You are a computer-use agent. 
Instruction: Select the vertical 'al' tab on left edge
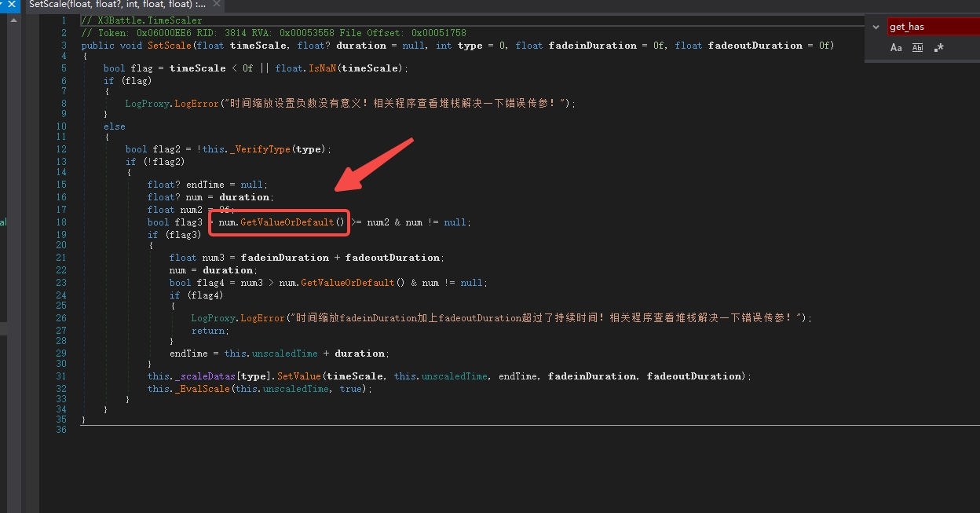pos(3,222)
